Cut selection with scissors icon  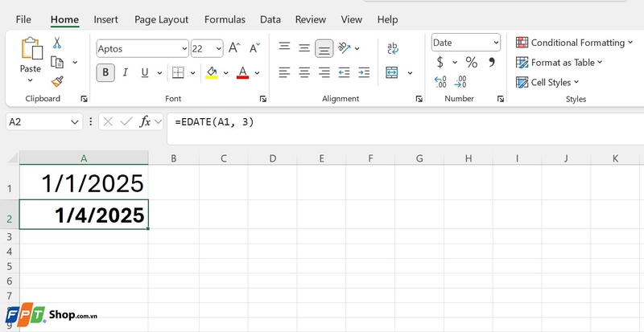click(57, 43)
